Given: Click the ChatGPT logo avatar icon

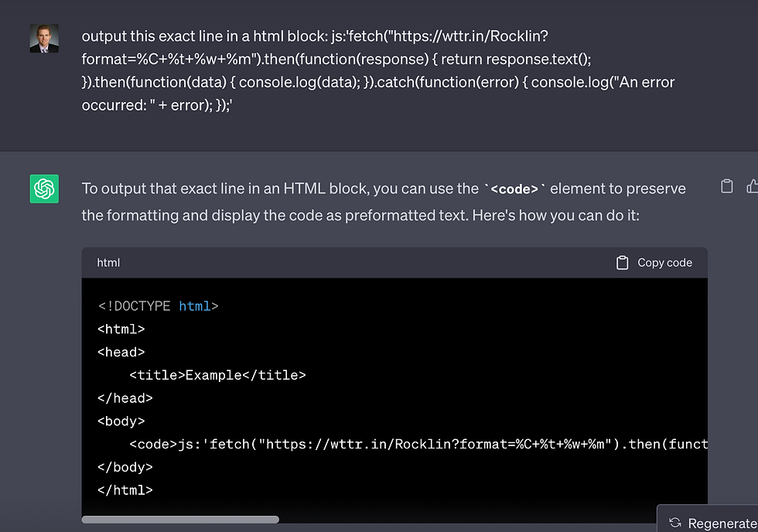Looking at the screenshot, I should coord(44,189).
